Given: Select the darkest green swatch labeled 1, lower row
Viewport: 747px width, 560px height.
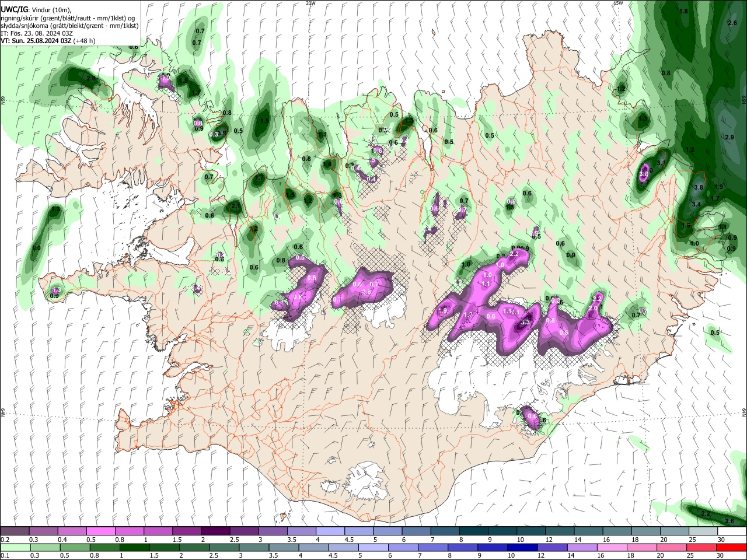Looking at the screenshot, I should pyautogui.click(x=135, y=547).
